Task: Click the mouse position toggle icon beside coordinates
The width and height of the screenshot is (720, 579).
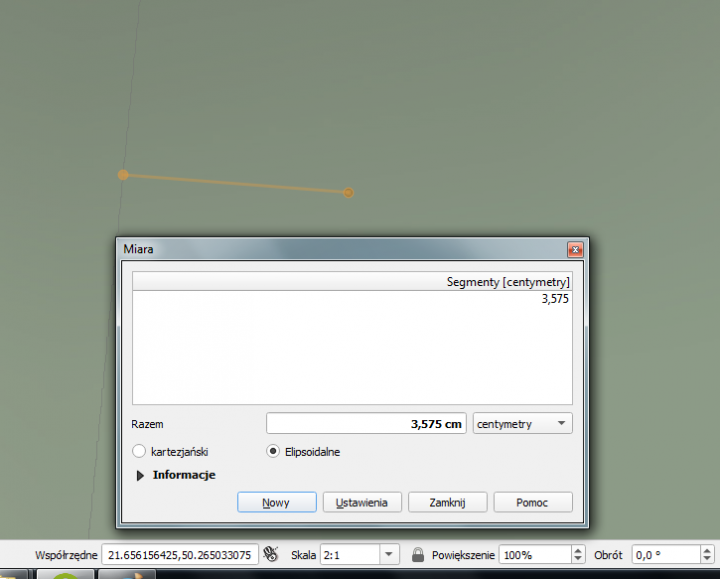Action: [269, 554]
